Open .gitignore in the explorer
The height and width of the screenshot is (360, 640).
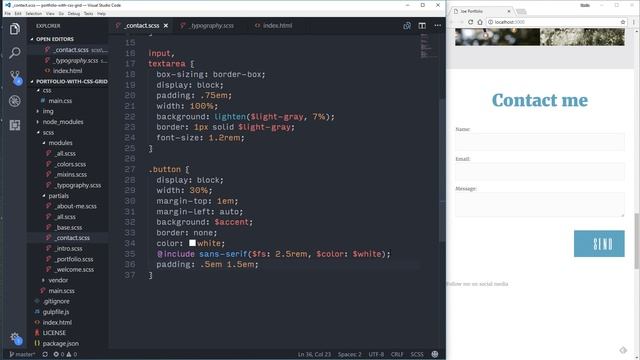pos(56,301)
